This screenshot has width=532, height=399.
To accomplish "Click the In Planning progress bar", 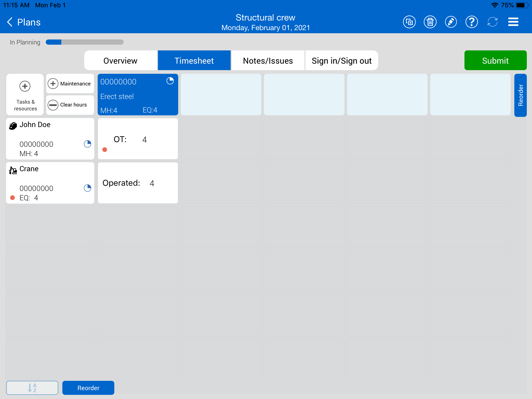I will (x=84, y=42).
